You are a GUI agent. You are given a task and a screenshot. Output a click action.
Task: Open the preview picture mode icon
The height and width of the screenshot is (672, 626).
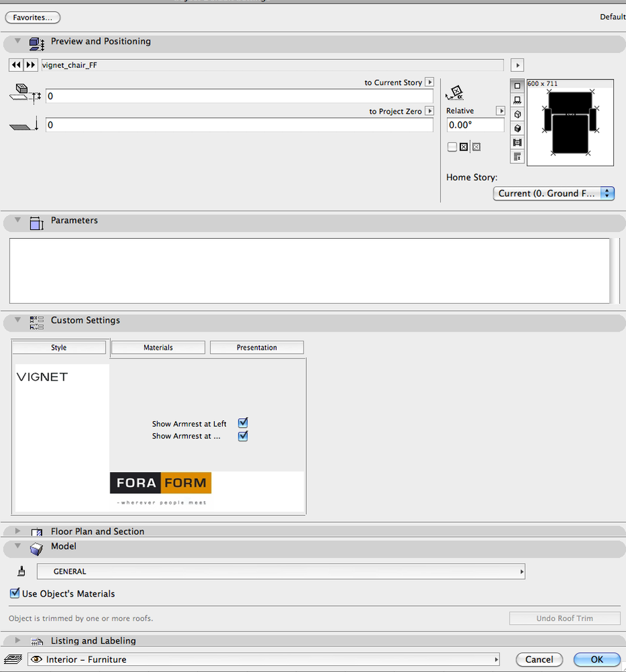[x=517, y=142]
